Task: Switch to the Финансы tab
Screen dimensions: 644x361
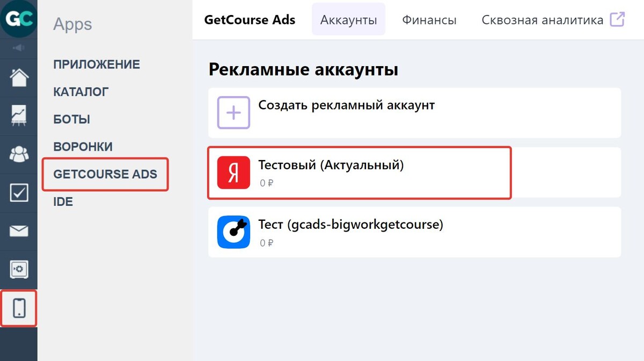Action: [x=429, y=20]
